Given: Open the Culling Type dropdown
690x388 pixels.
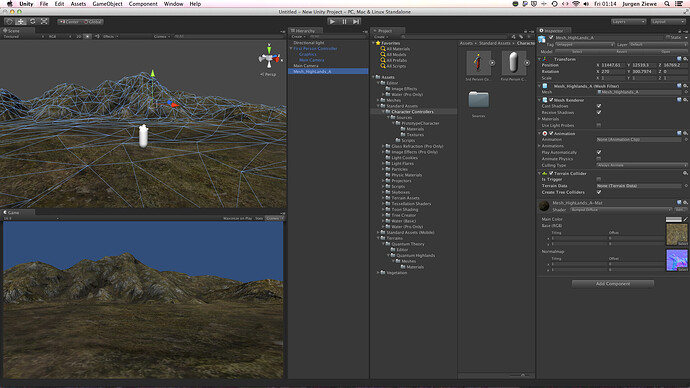Looking at the screenshot, I should [642, 165].
